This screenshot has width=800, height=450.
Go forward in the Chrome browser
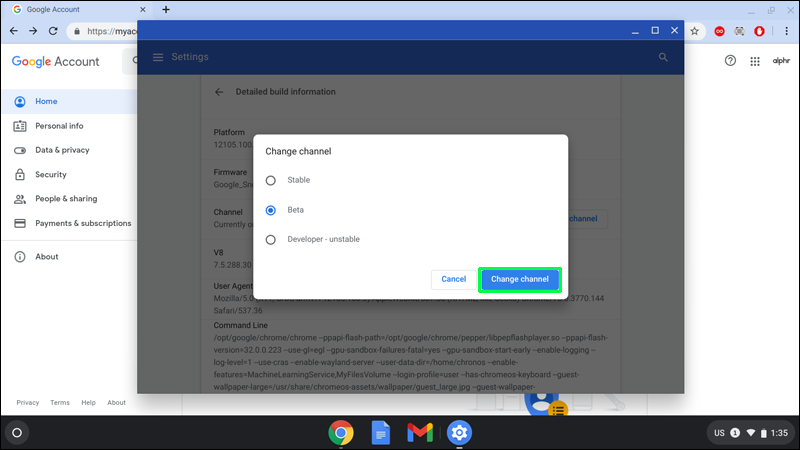pos(33,31)
